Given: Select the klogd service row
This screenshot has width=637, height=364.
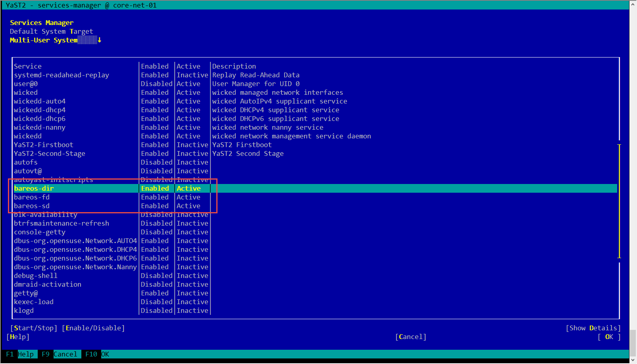Looking at the screenshot, I should click(x=316, y=310).
